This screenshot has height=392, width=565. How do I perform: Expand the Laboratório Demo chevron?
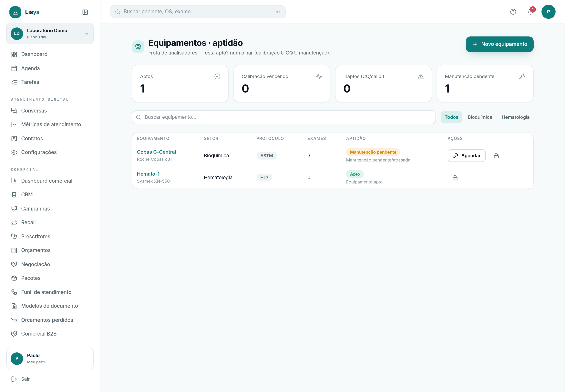(87, 34)
